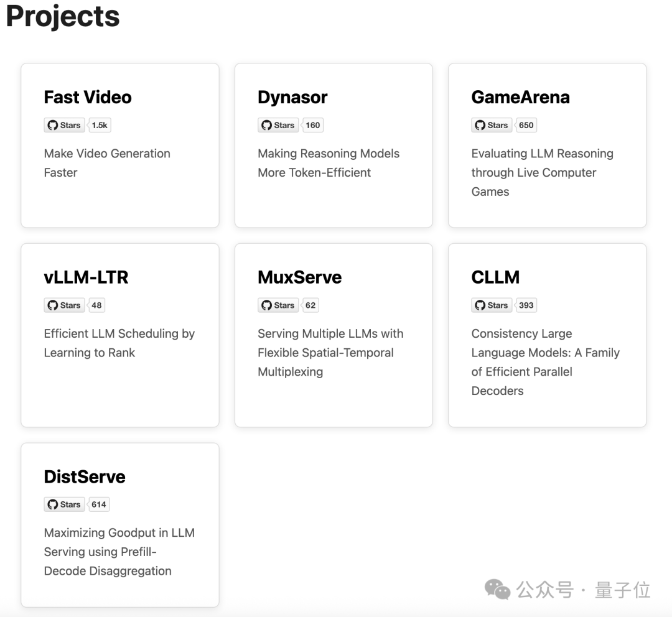Click 'Making Reasoning Models More Token-Efficient' text

tap(329, 163)
